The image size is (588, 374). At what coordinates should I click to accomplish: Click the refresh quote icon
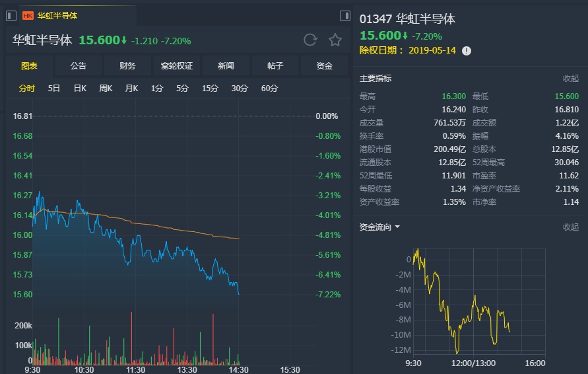[x=310, y=40]
